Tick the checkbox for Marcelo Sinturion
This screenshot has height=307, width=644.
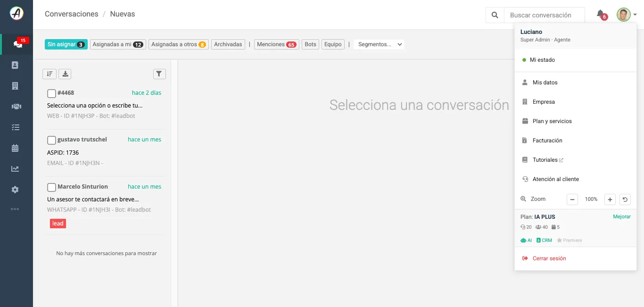tap(52, 187)
